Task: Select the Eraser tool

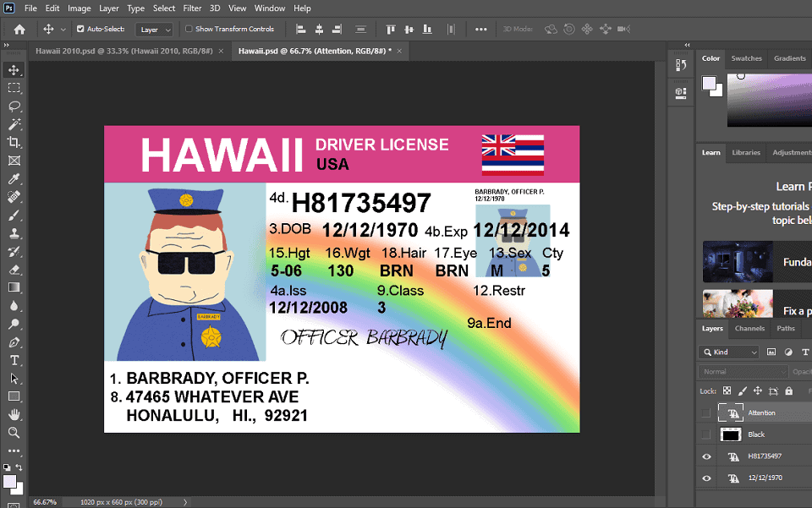Action: pos(14,270)
